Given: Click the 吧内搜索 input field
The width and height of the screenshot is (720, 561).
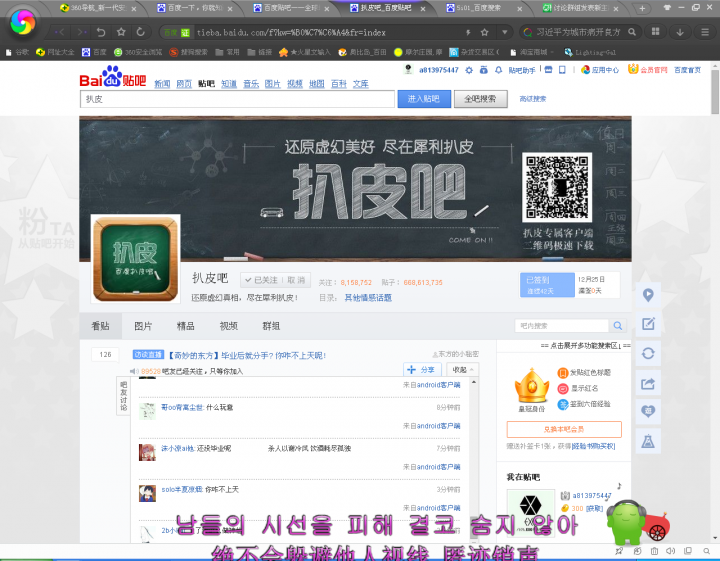Looking at the screenshot, I should pos(561,325).
